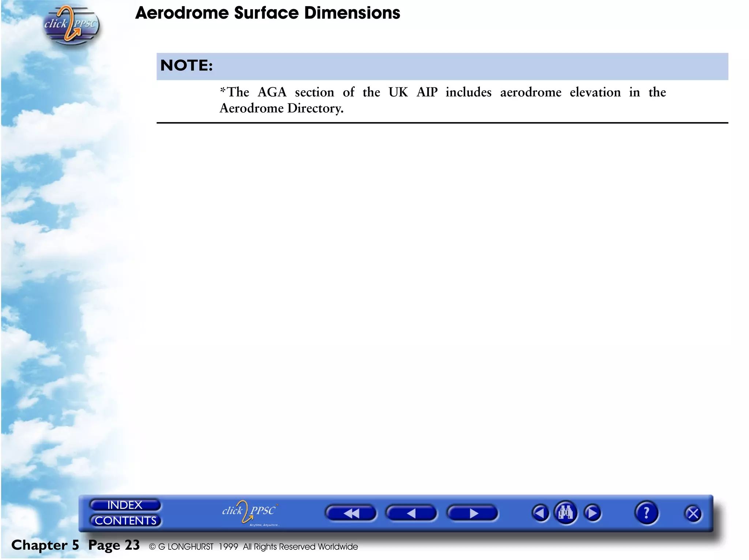This screenshot has height=560, width=749.
Task: Click the click2PPSC logo at top left
Action: pos(71,25)
